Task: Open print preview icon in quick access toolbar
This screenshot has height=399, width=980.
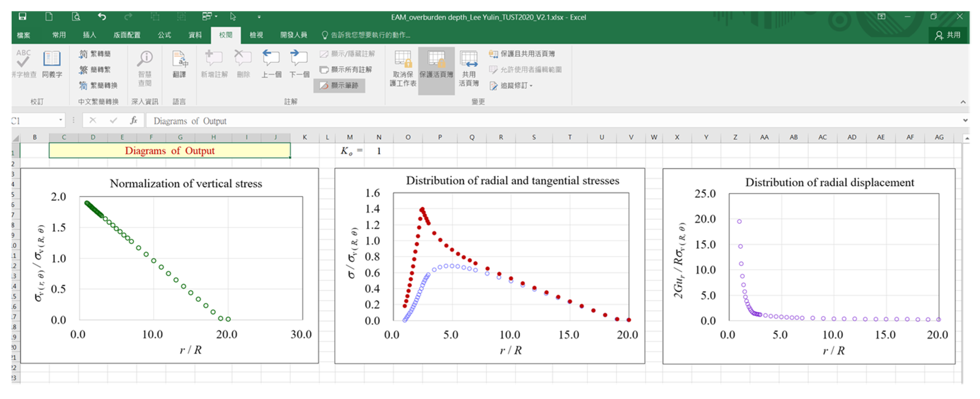Action: 76,16
